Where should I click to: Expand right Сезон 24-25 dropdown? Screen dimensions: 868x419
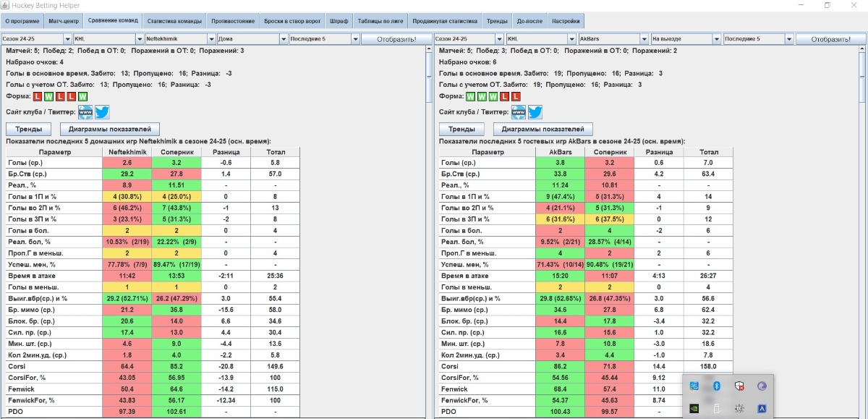(470, 39)
